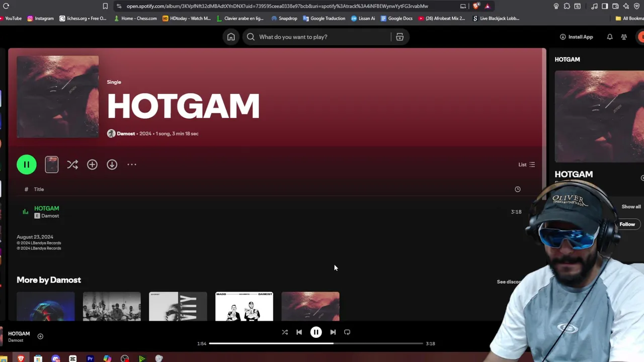Click Show all in right sidebar
This screenshot has width=644, height=362.
click(631, 207)
